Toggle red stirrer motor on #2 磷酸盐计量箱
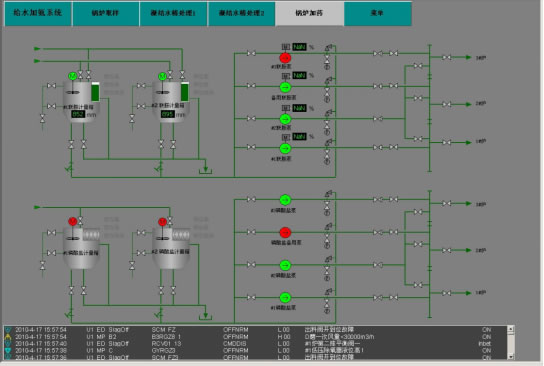Viewport: 544px width, 366px height. (162, 221)
